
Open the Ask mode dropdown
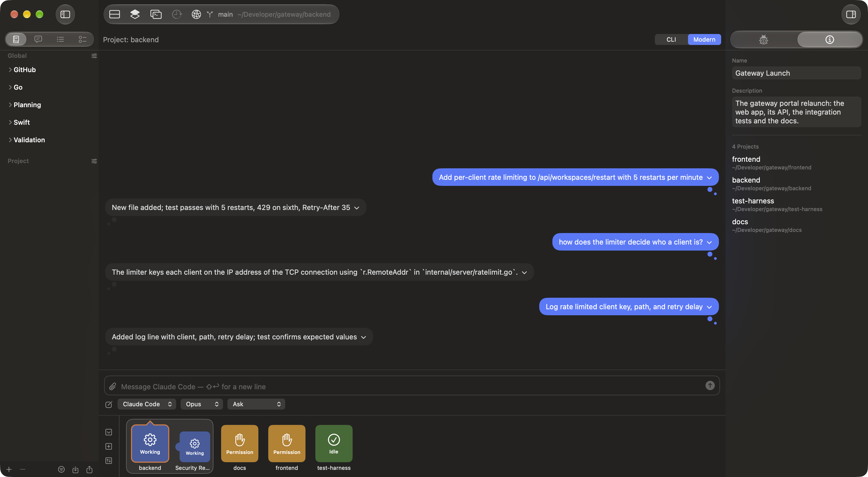[256, 404]
